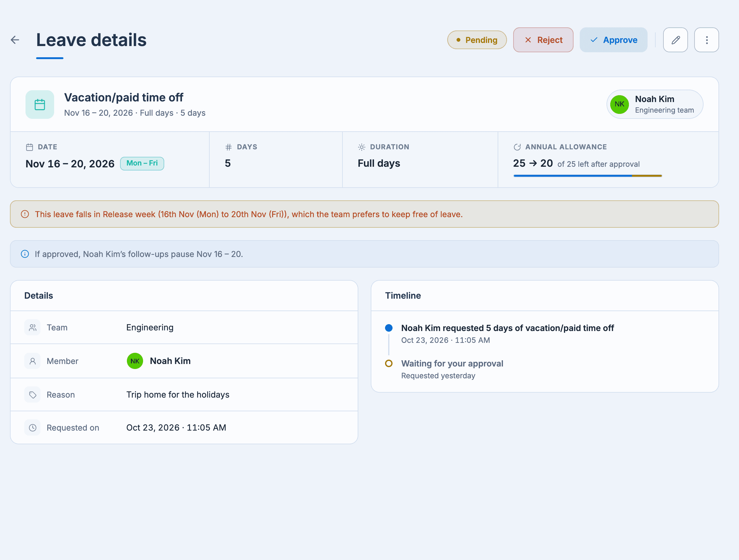
Task: Click the red warning icon in release week alert
Action: pyautogui.click(x=25, y=214)
